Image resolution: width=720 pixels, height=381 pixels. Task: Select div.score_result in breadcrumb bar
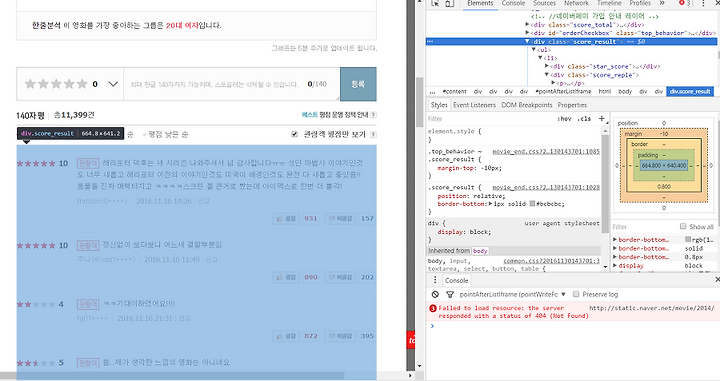point(690,91)
